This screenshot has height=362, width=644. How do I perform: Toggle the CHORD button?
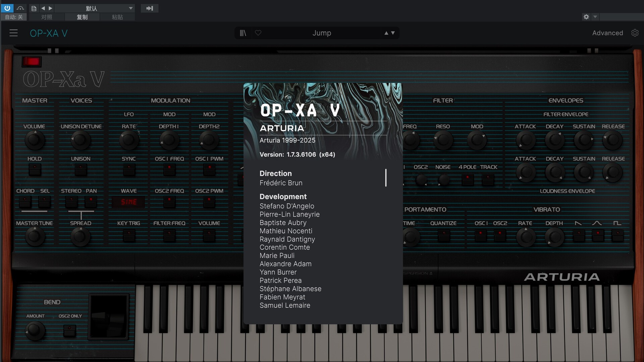coord(25,202)
